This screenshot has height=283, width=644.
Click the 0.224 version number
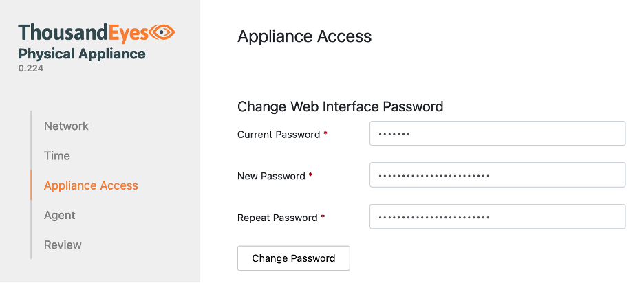tap(31, 69)
